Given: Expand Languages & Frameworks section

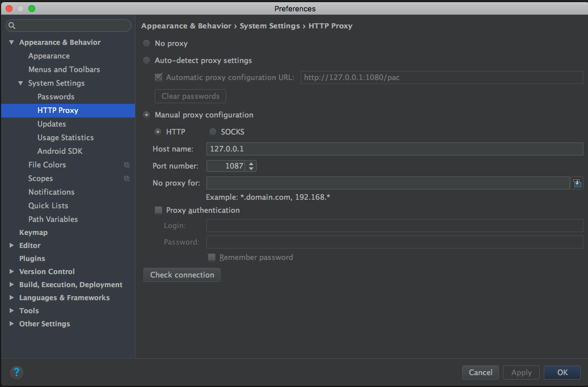Looking at the screenshot, I should [x=12, y=298].
